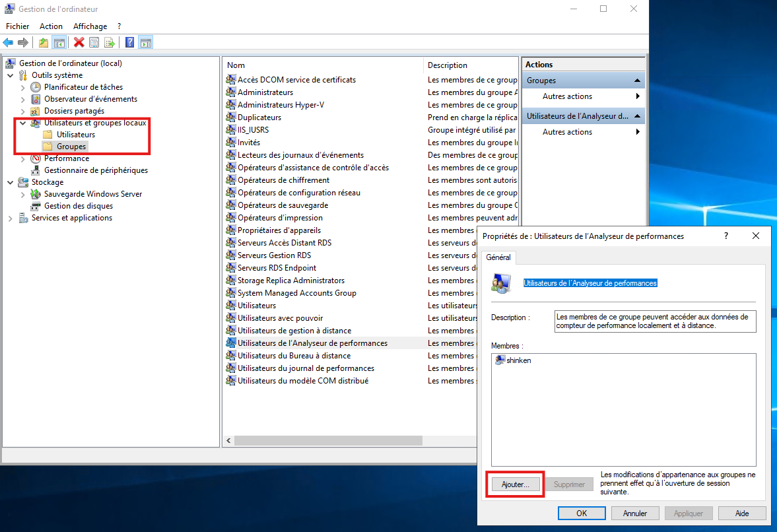Viewport: 777px width, 532px height.
Task: Click the Ajouter... button
Action: coord(515,484)
